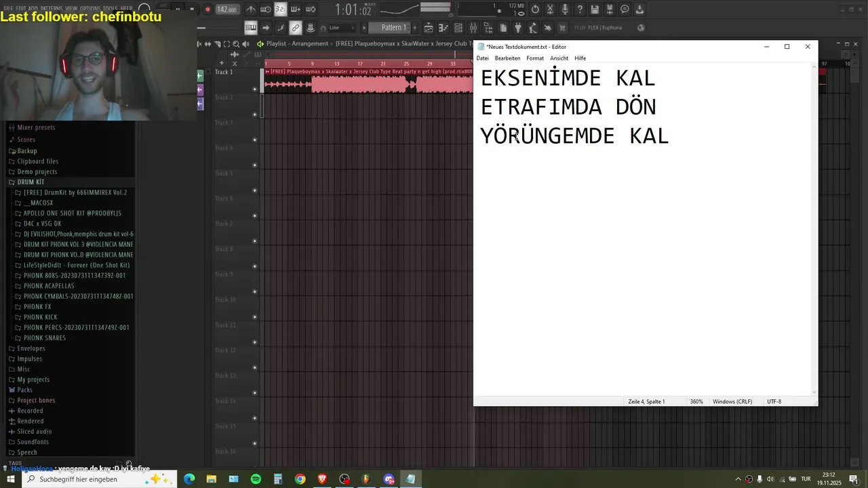The image size is (868, 488).
Task: Mute Track 12 using its dot
Action: tap(254, 367)
